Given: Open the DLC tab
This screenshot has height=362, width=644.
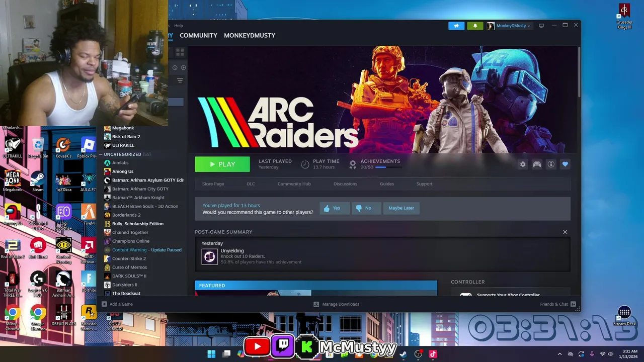Looking at the screenshot, I should click(x=251, y=184).
